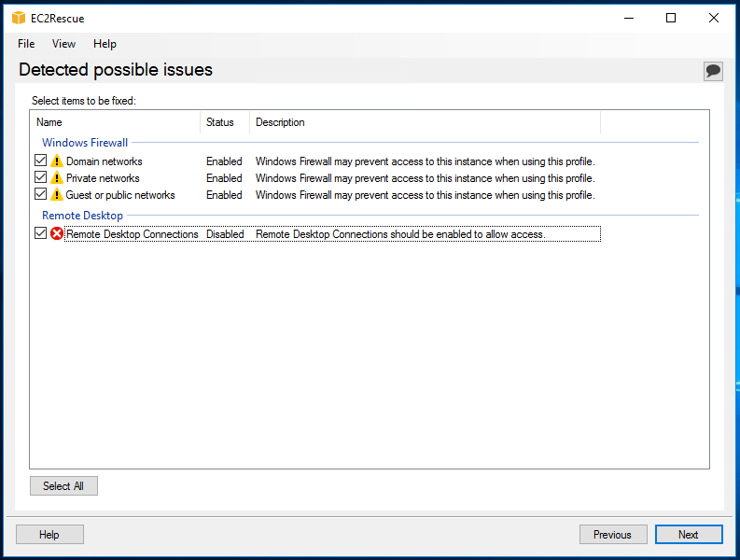Click Enabled status in Guest or public row
This screenshot has height=560, width=740.
coord(224,195)
